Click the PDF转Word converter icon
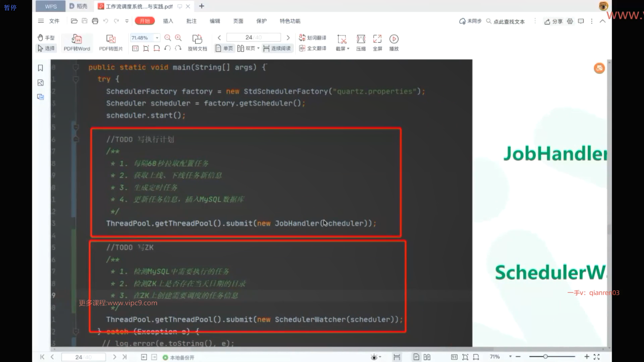 [77, 39]
